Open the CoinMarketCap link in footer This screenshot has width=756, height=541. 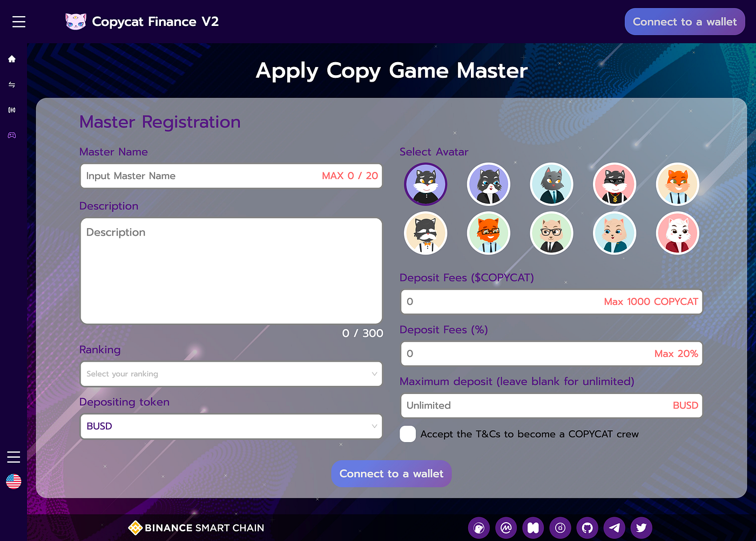[506, 527]
